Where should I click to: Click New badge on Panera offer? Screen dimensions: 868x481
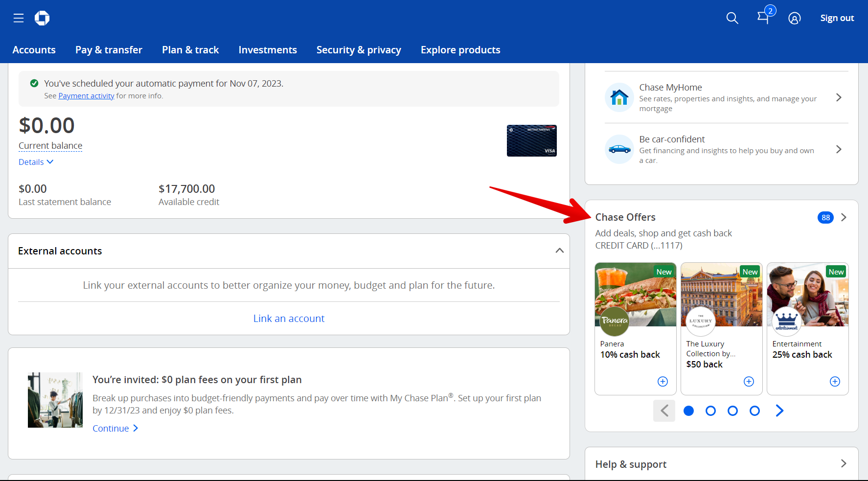664,272
